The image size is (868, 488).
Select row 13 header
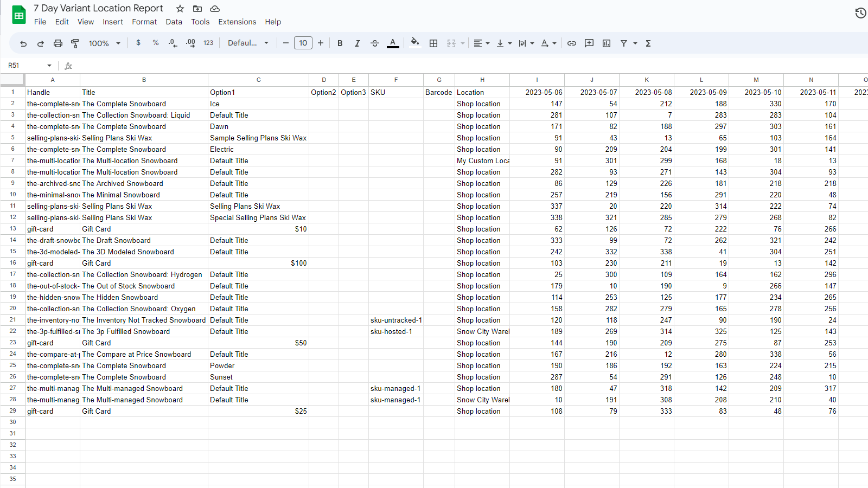(x=12, y=229)
